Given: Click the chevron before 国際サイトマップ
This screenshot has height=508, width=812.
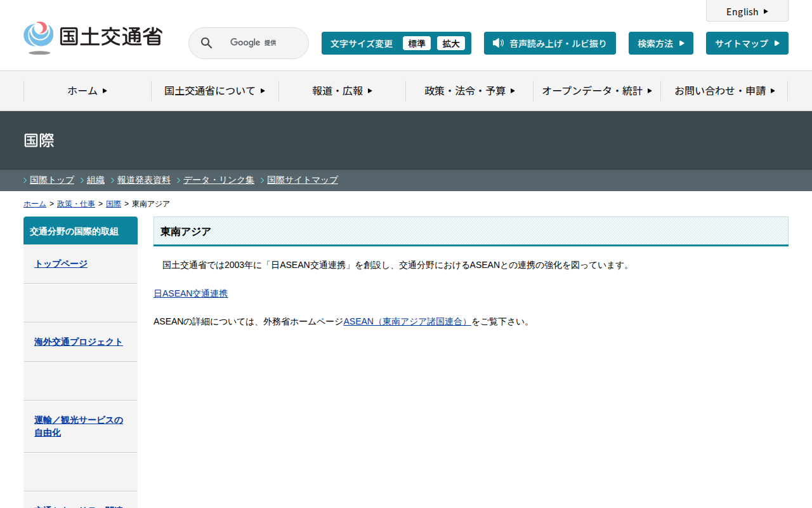Looking at the screenshot, I should [x=263, y=180].
